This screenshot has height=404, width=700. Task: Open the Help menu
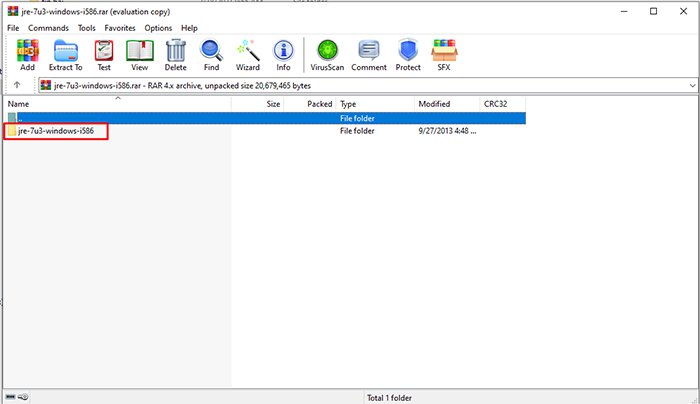(x=189, y=28)
